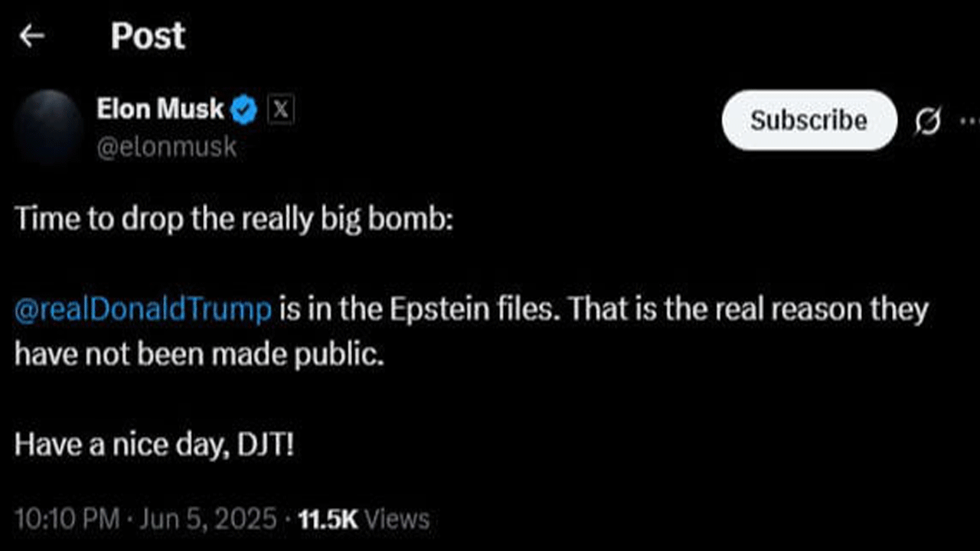Open the @elonmusk handle link
The image size is (980, 551).
(x=166, y=146)
